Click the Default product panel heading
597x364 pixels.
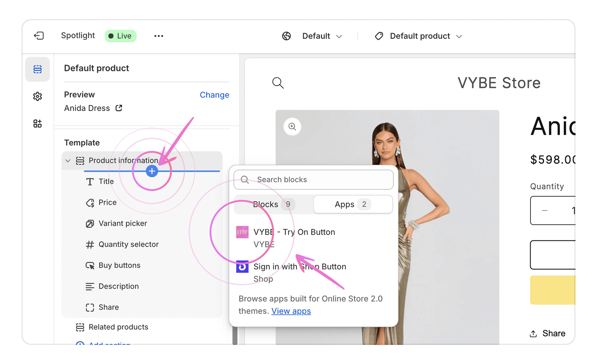(x=96, y=68)
